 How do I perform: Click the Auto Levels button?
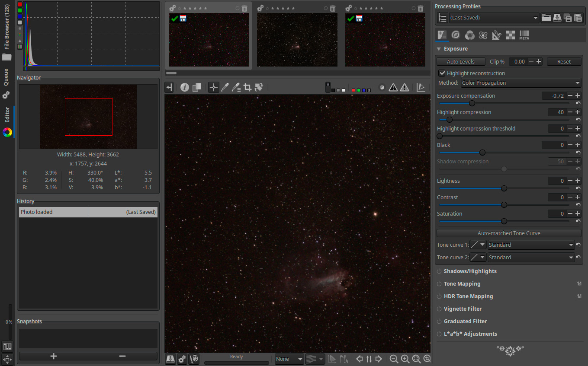pyautogui.click(x=460, y=62)
